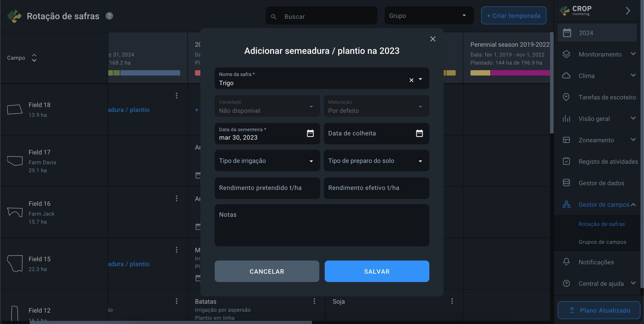Click the magenta segment of the perennial season bar

point(520,73)
